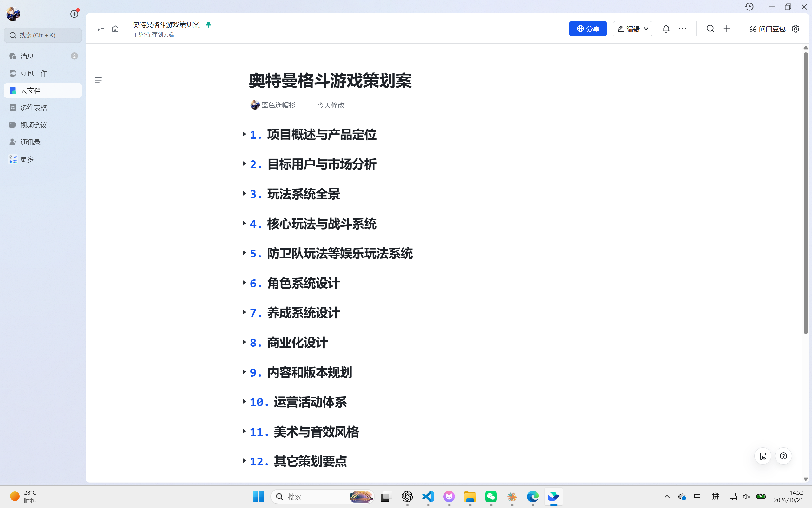Expand section 12 其它策划要点

pos(244,461)
